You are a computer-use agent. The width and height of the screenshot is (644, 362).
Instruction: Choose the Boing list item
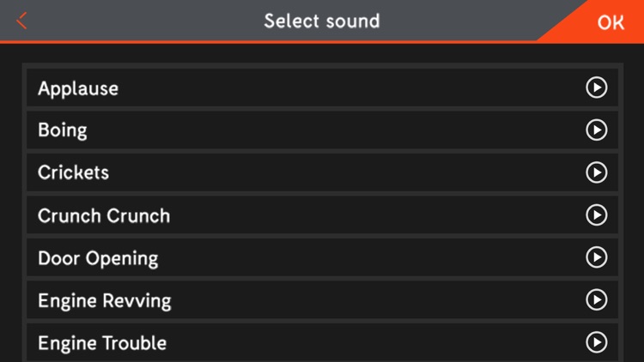(322, 130)
